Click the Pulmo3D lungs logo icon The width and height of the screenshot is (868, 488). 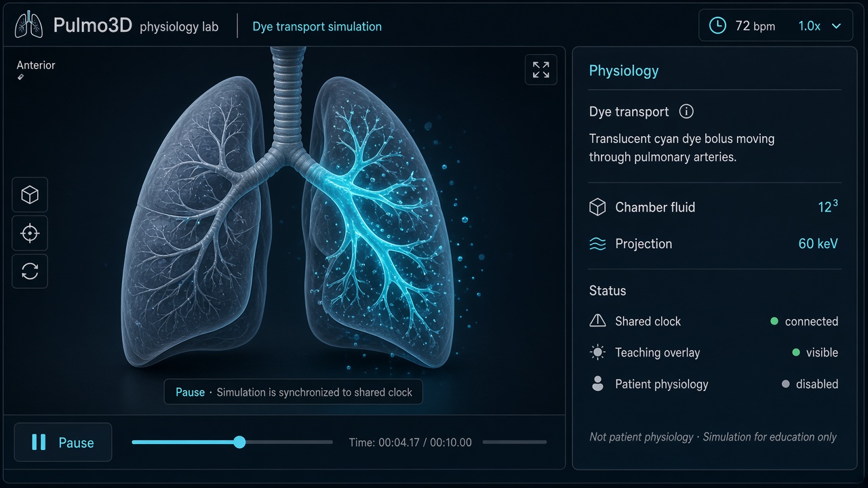pos(28,26)
